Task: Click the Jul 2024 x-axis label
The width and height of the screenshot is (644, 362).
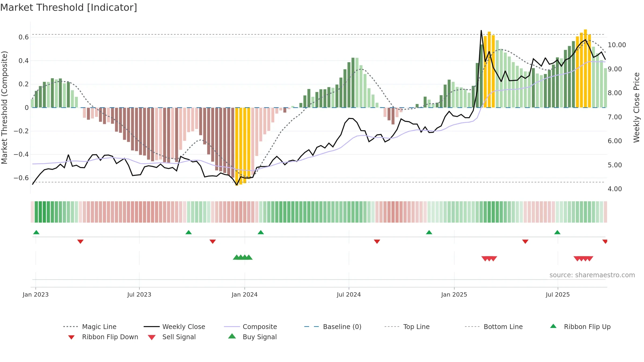Action: click(x=349, y=295)
